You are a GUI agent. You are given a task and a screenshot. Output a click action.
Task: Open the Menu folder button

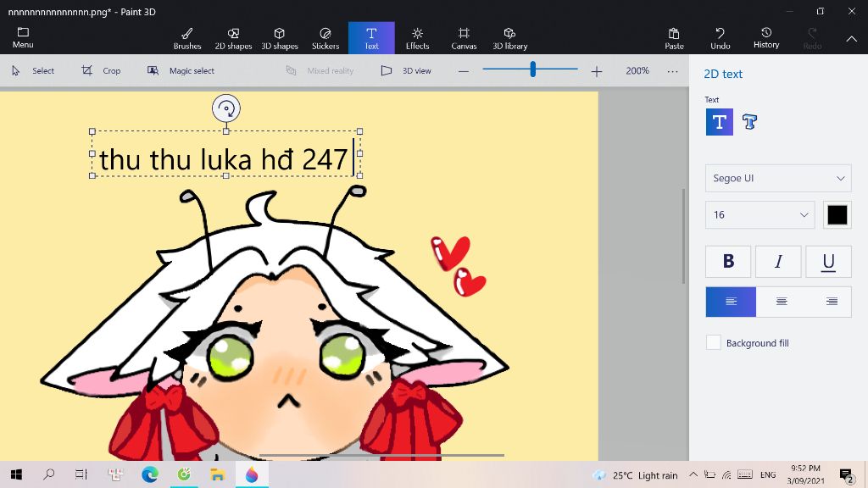click(x=23, y=37)
